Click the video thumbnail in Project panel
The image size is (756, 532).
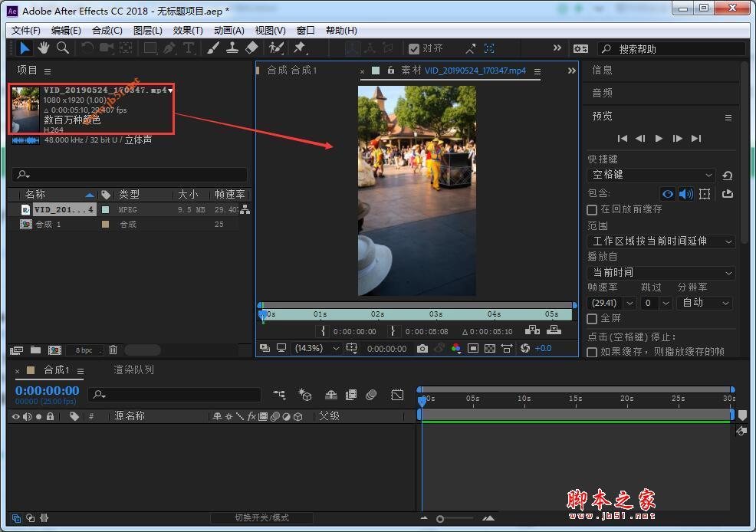coord(25,110)
